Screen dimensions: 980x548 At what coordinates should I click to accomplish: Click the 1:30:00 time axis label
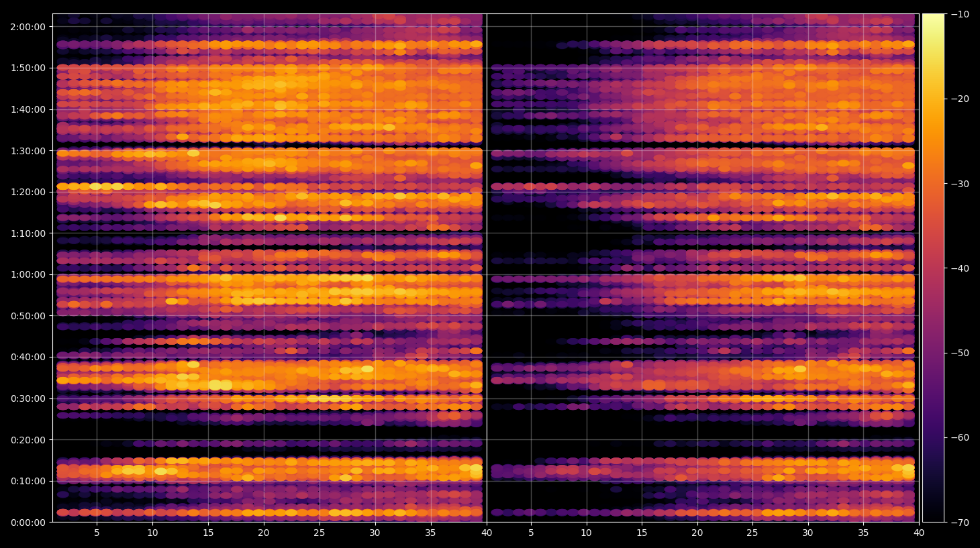[x=28, y=151]
